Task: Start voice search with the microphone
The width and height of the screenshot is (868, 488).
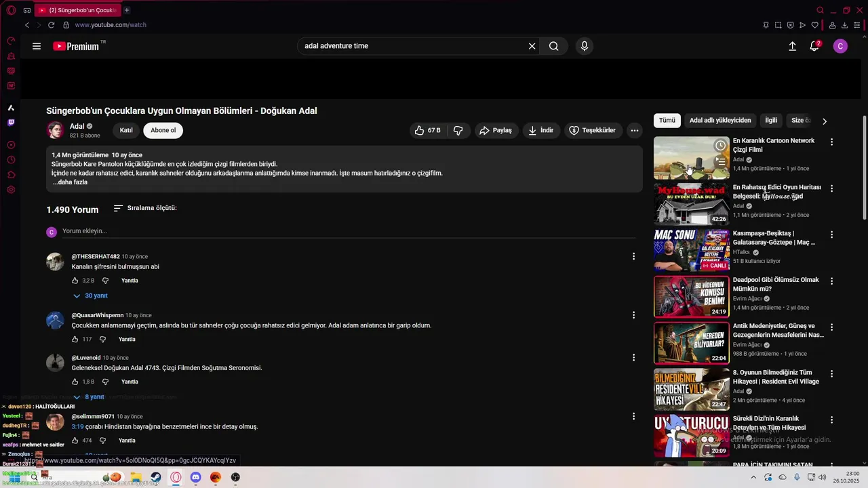Action: pyautogui.click(x=585, y=46)
